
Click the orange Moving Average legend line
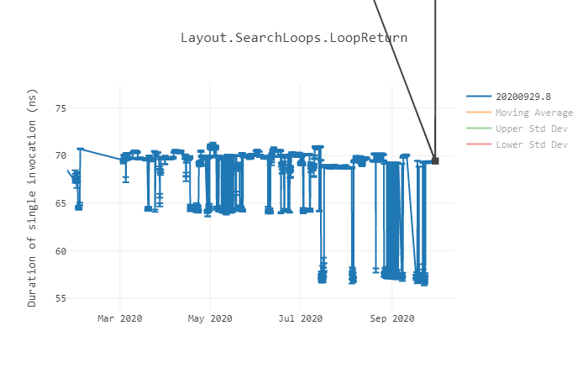click(479, 112)
